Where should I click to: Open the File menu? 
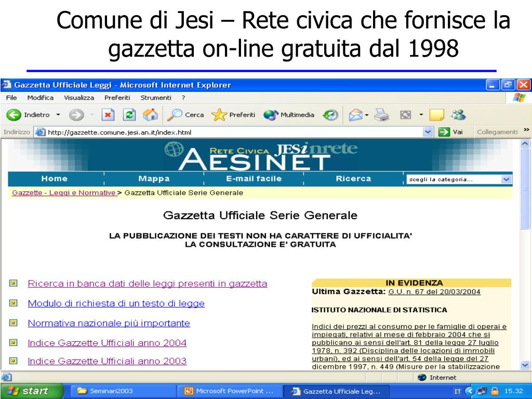(x=11, y=98)
